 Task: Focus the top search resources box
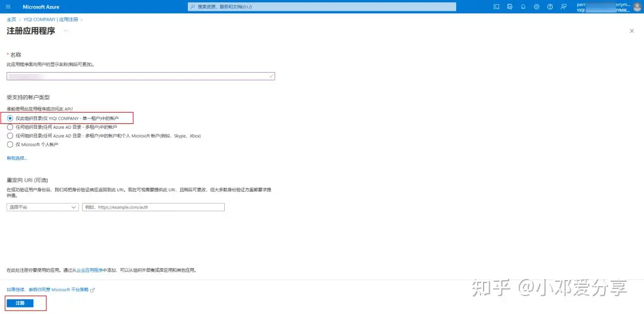(x=322, y=7)
